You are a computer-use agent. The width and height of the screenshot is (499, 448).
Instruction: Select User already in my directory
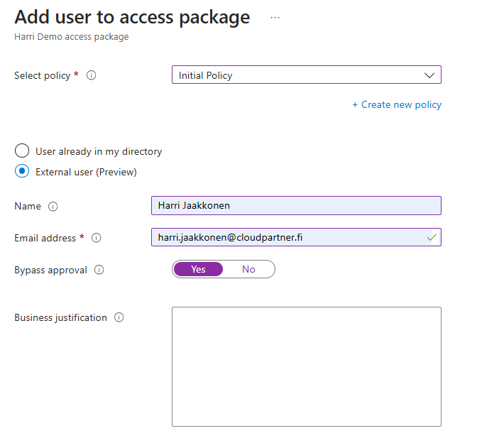coord(23,151)
